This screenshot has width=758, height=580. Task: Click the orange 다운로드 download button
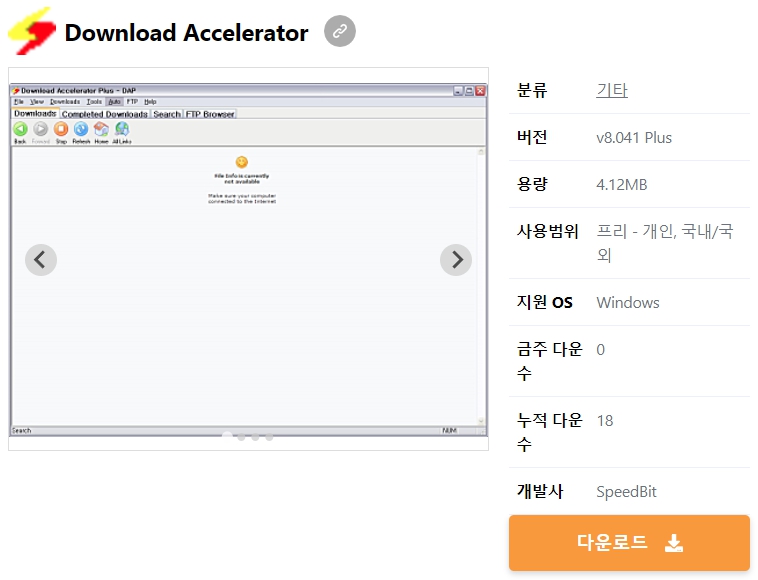[x=629, y=543]
